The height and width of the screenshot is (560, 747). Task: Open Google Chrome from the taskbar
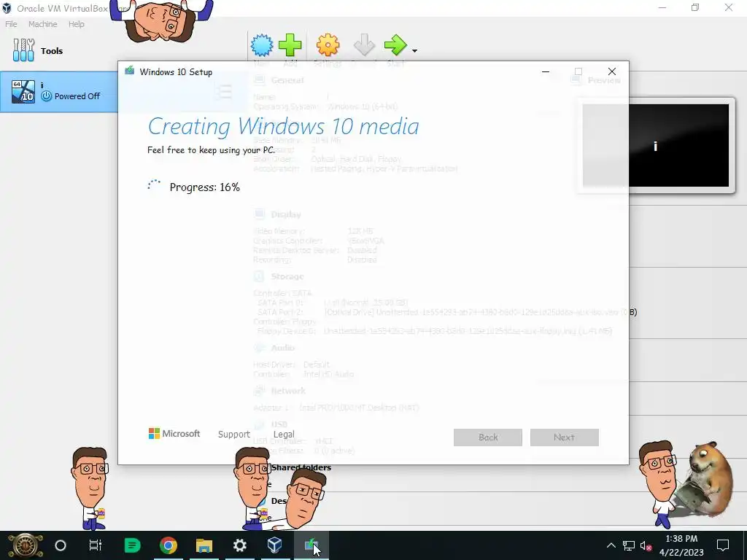tap(169, 545)
